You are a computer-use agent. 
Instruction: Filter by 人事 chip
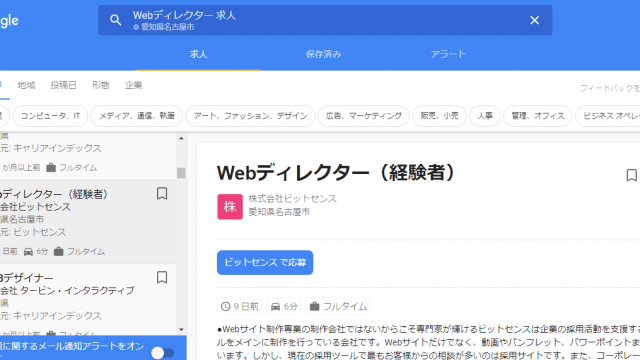(485, 116)
